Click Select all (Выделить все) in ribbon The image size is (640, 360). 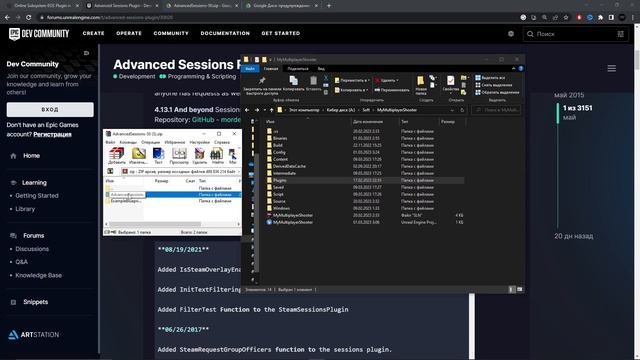coord(490,78)
